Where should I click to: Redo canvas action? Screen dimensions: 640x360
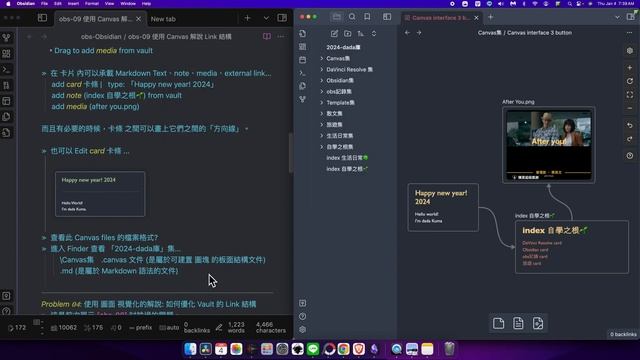coord(630,139)
